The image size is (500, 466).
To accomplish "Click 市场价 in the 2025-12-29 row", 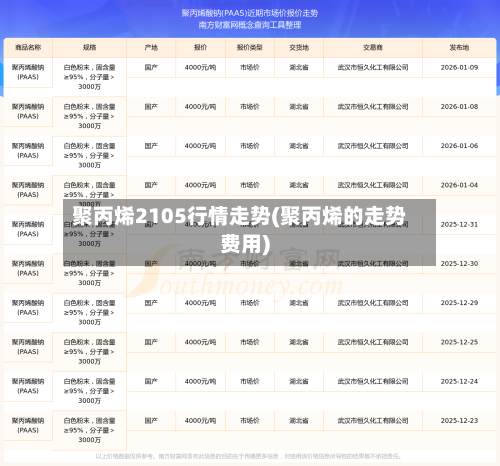I will click(250, 303).
